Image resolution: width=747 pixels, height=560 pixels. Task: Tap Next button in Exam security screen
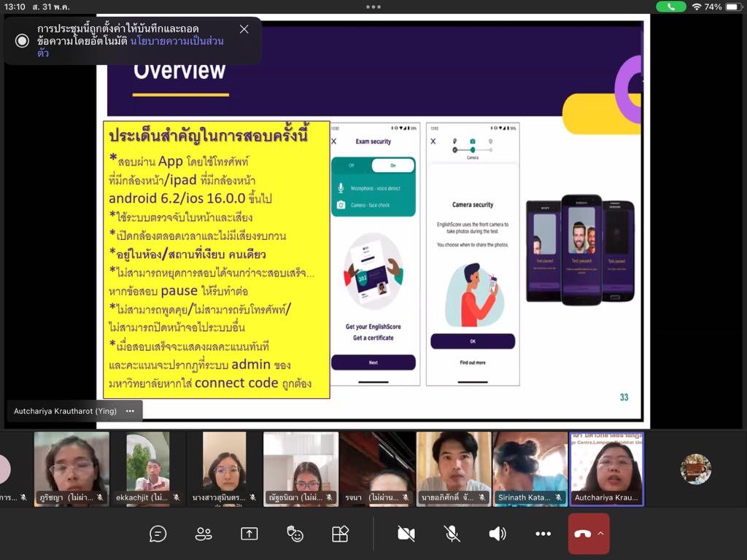coord(373,362)
